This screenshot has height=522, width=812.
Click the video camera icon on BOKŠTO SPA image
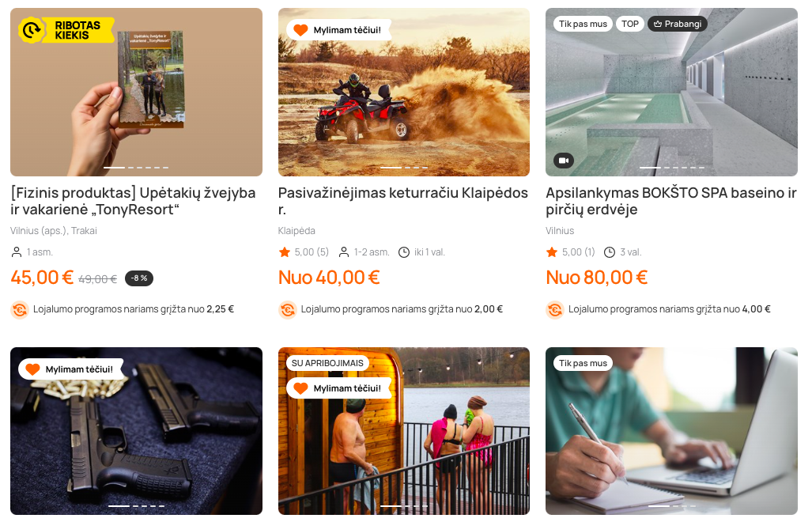564,161
